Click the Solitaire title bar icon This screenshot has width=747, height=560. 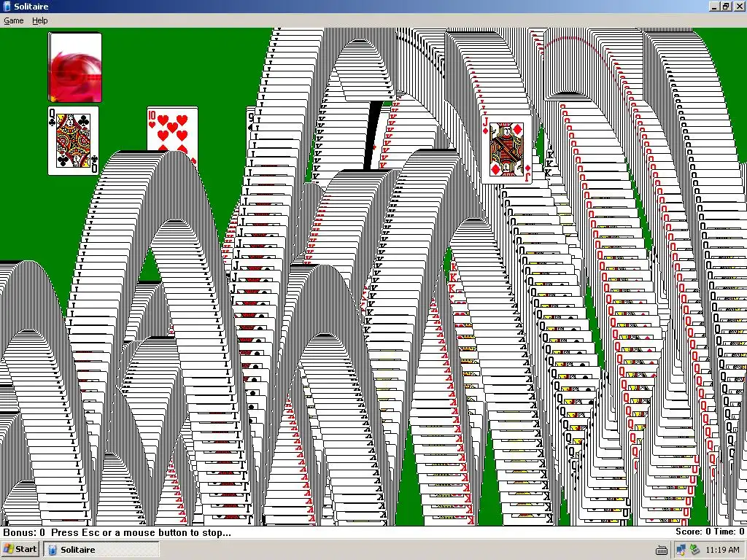pos(7,6)
